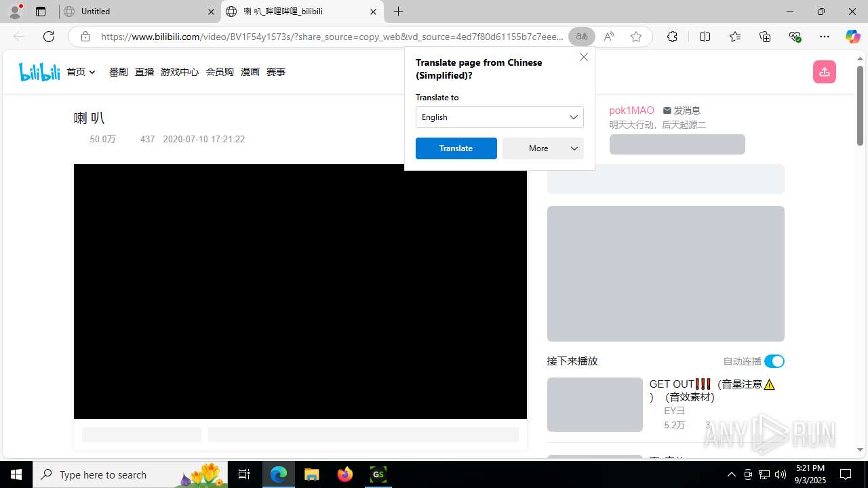Open the 赛事 menu item
This screenshot has height=488, width=868.
coord(276,72)
